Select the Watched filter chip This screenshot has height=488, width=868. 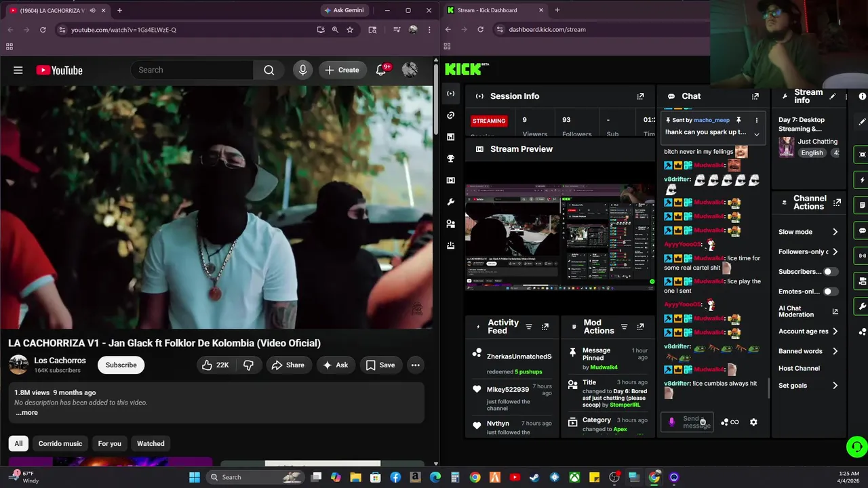click(151, 443)
